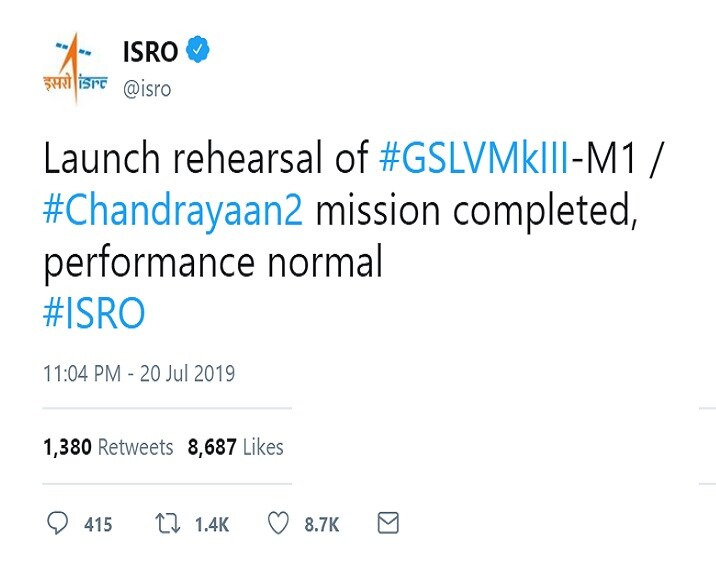The image size is (716, 567).
Task: Click the 11:04 PM - 20 Jul 2019 timestamp
Action: 139,375
